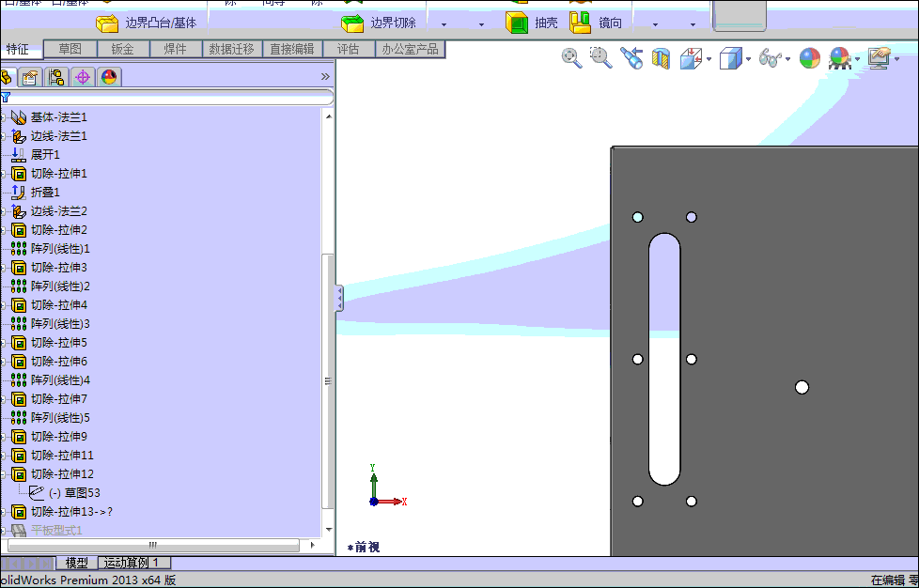Open the View Settings dropdown arrow

tap(896, 59)
